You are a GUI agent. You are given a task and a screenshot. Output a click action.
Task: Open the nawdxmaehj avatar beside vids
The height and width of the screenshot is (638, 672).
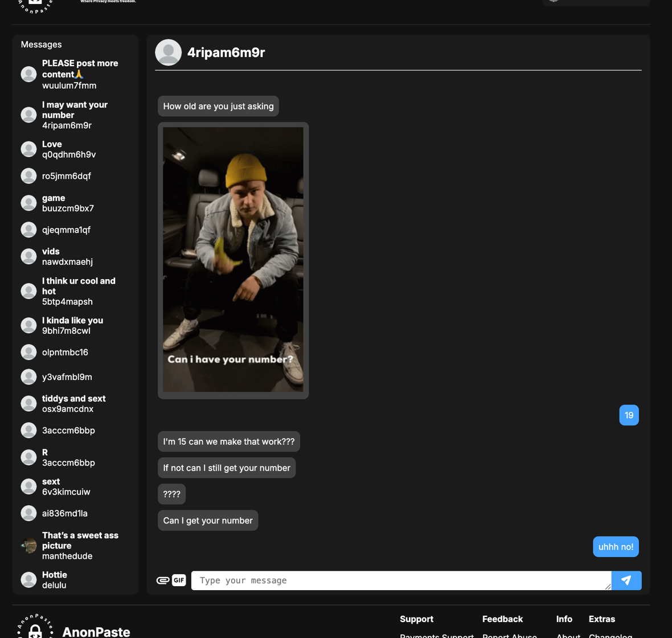[28, 256]
